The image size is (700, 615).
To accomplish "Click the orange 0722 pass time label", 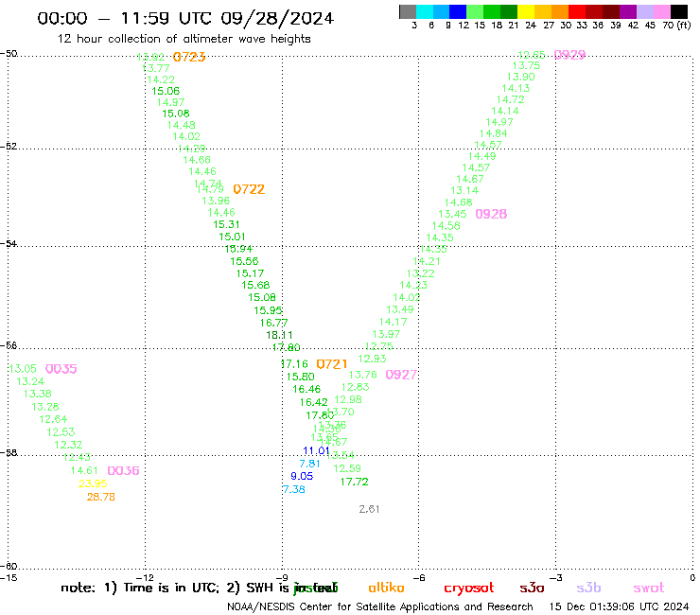I will coord(249,189).
